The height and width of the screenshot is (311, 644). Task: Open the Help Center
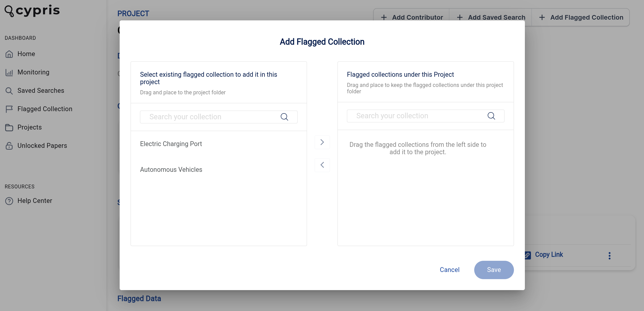tap(35, 201)
